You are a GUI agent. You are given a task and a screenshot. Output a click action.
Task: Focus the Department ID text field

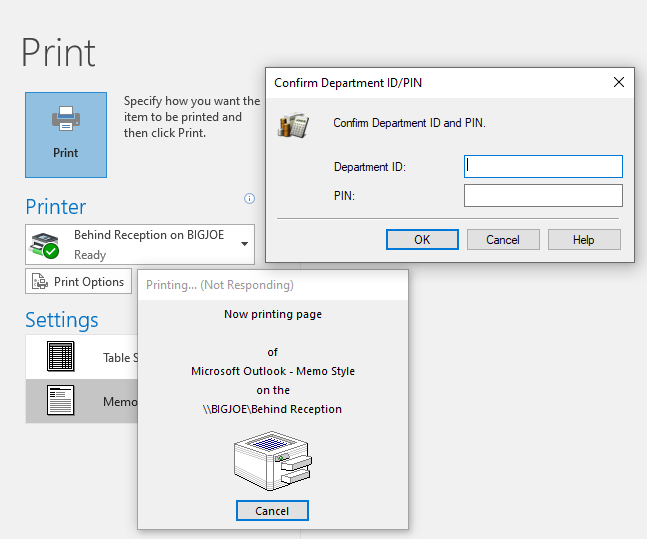(543, 166)
